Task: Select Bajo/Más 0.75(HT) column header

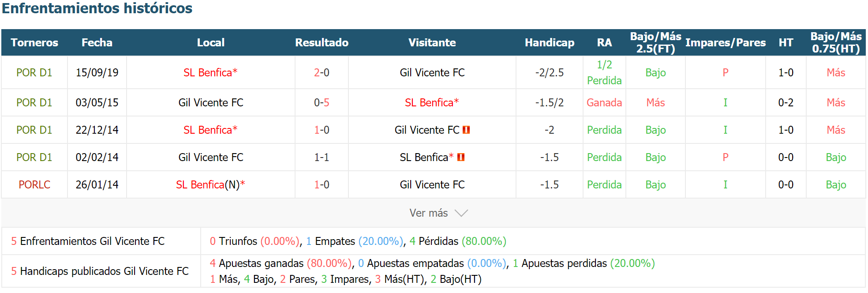Action: coord(836,42)
